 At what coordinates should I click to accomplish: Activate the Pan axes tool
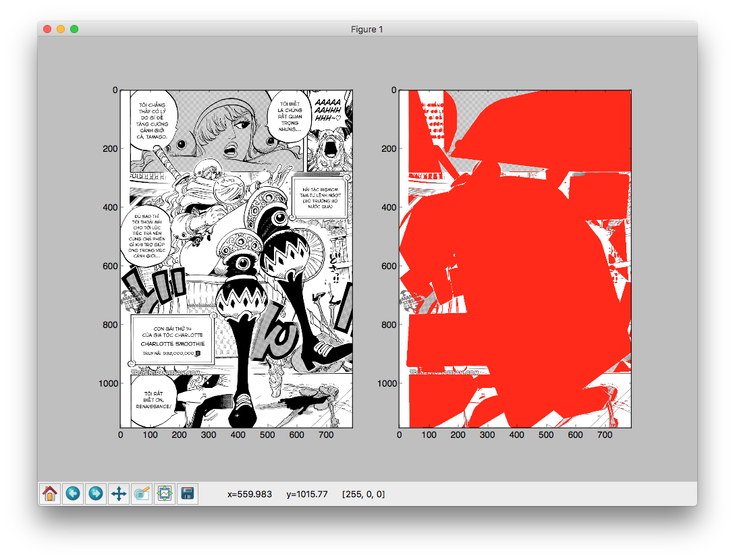(x=119, y=493)
